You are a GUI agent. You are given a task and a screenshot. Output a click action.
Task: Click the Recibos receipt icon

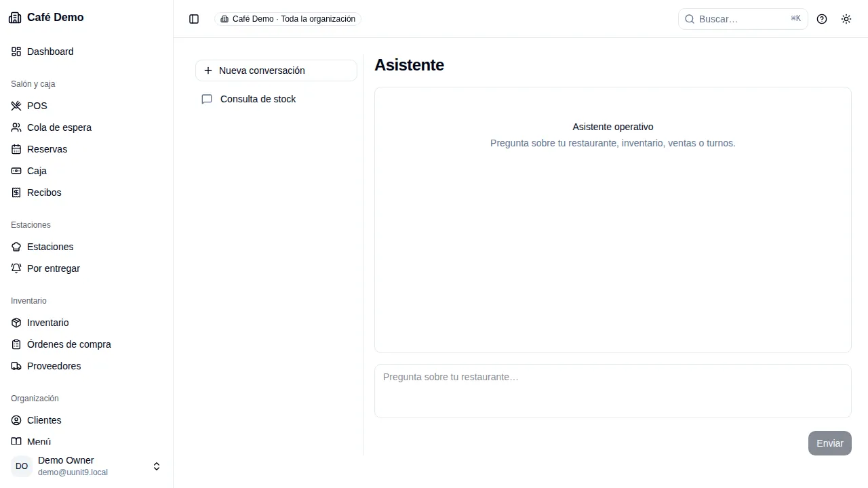(16, 192)
